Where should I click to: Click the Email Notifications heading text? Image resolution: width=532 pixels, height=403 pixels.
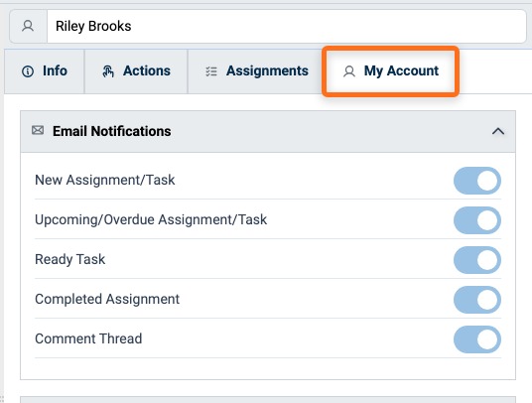(x=111, y=131)
